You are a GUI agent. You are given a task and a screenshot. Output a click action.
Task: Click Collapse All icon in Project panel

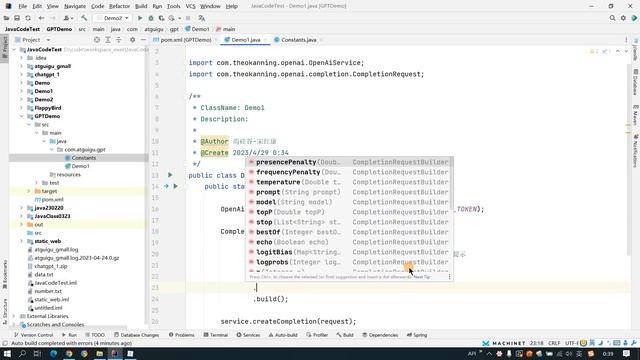coord(119,40)
